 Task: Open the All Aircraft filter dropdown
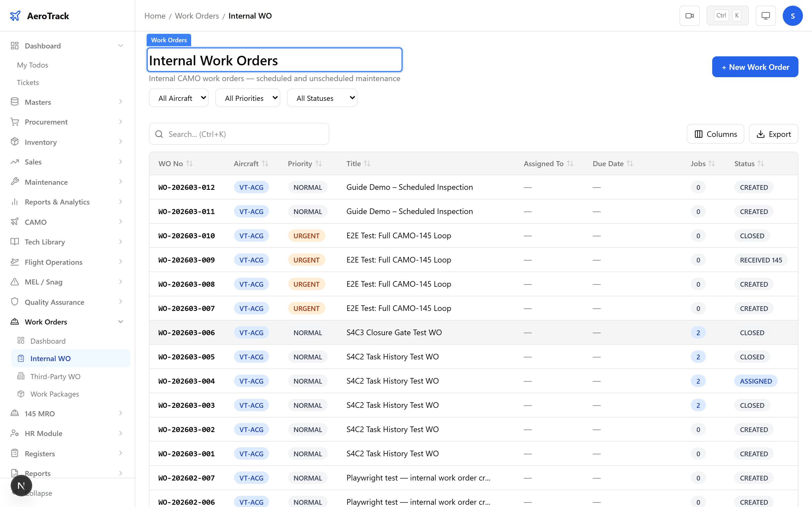178,97
